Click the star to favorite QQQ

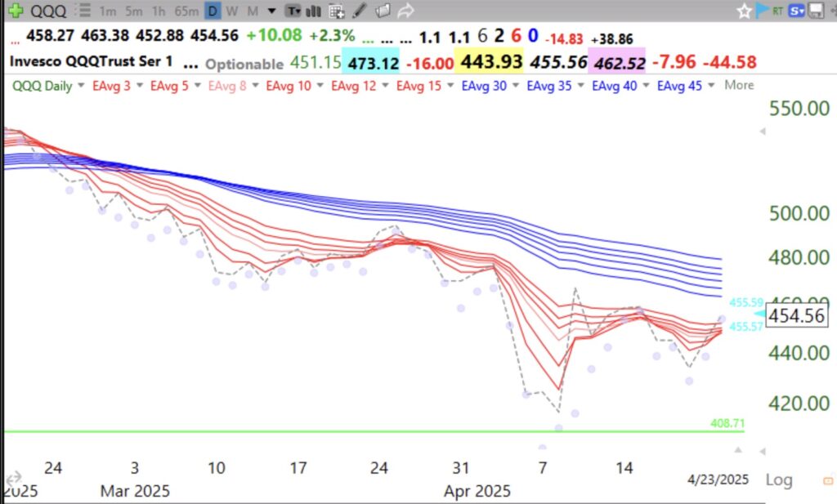[x=745, y=11]
